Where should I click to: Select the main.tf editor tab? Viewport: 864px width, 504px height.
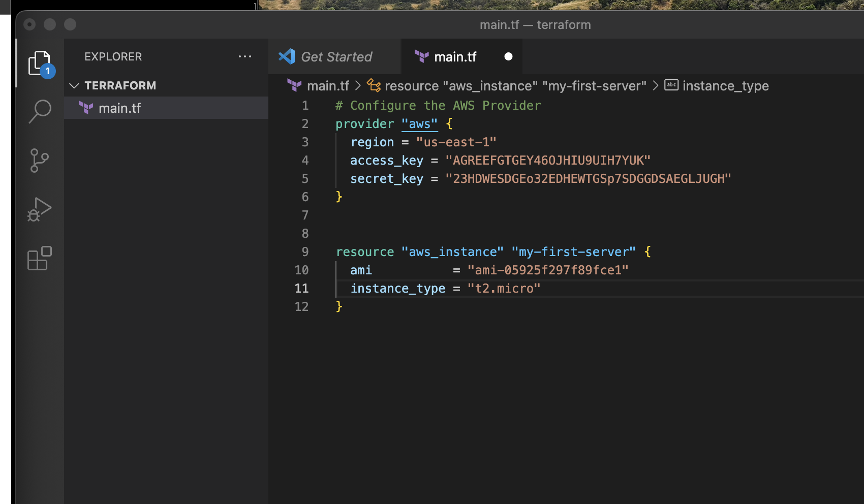click(x=455, y=56)
